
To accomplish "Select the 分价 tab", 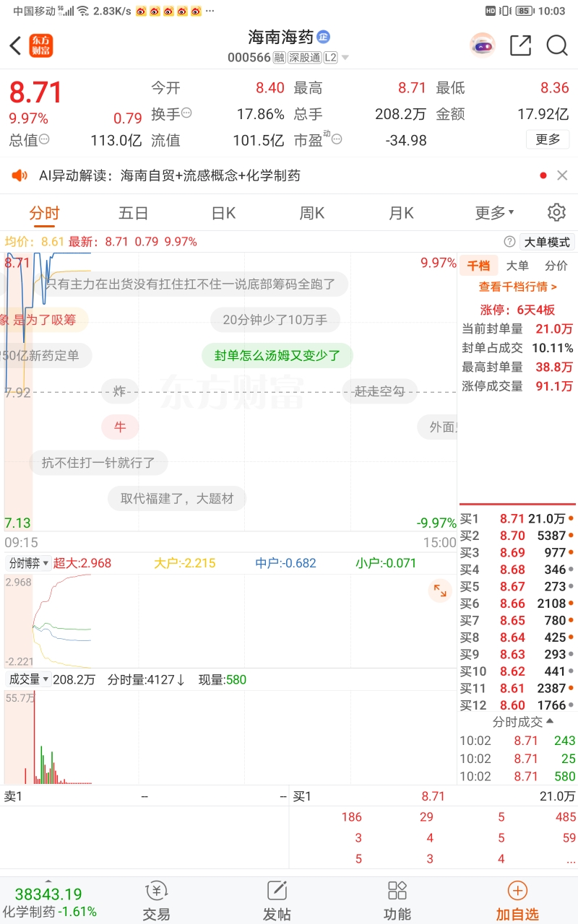I will [x=556, y=266].
